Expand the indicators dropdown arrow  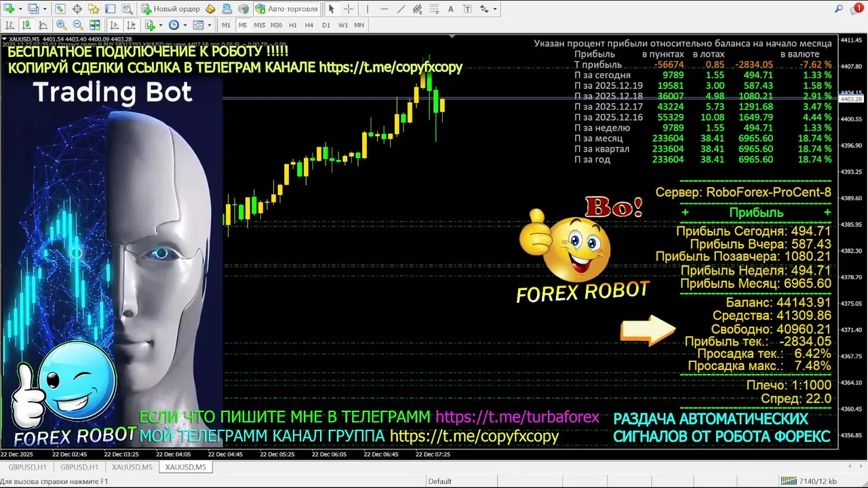pyautogui.click(x=161, y=25)
